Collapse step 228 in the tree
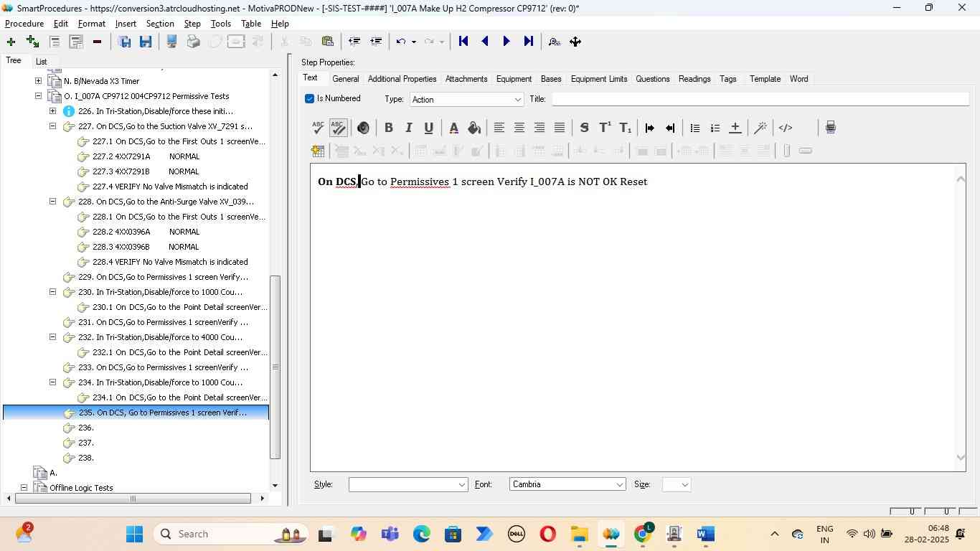 (x=52, y=202)
